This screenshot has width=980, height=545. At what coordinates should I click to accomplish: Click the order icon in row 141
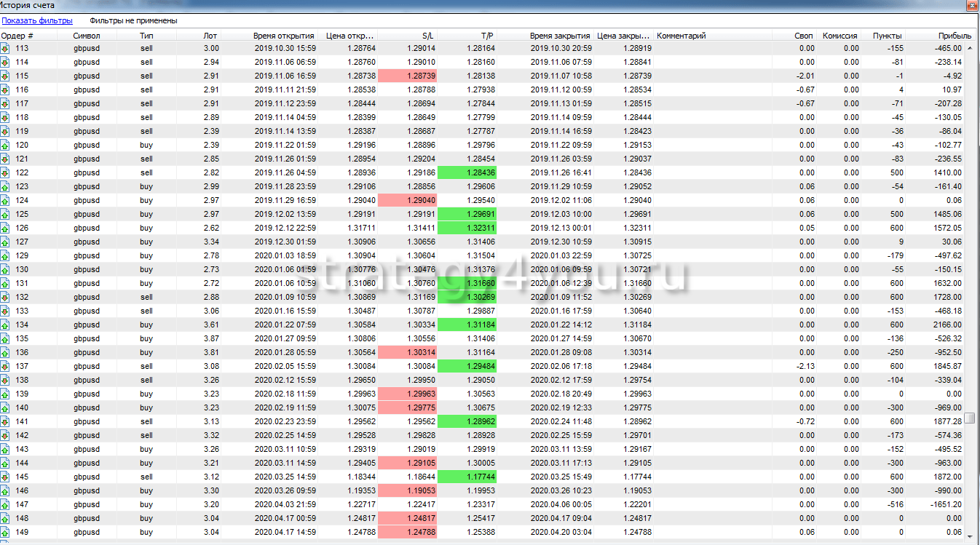(4, 421)
